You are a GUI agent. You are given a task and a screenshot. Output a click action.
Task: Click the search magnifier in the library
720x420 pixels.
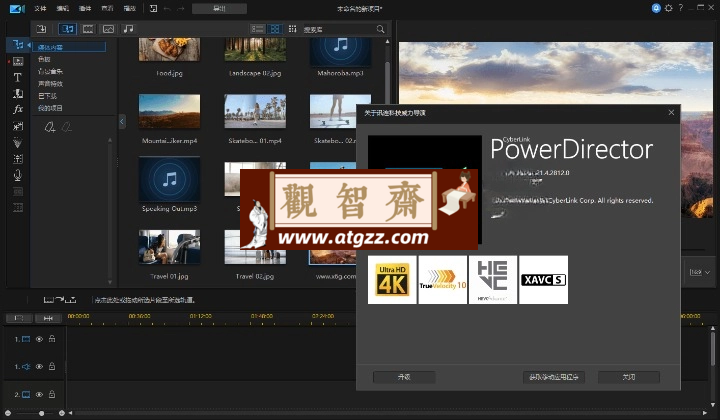point(380,29)
